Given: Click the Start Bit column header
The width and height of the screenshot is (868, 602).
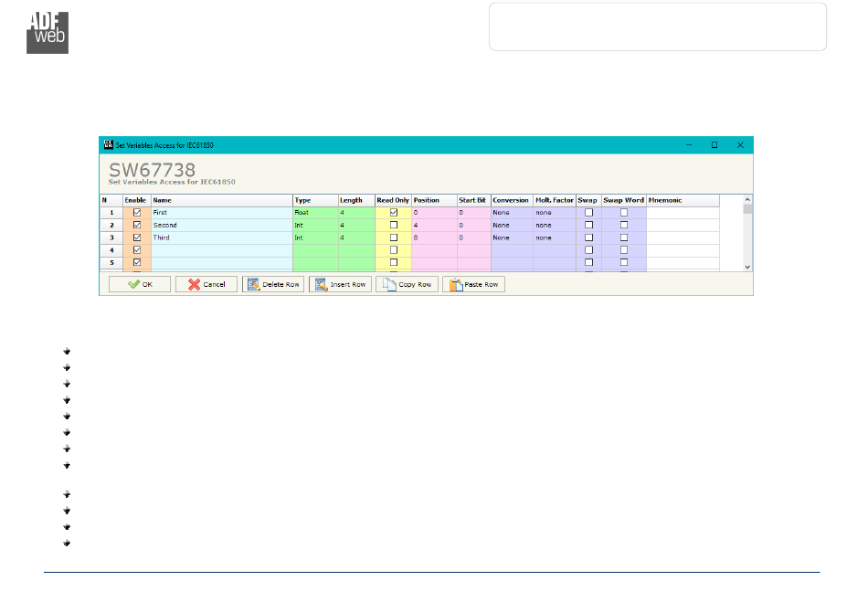Looking at the screenshot, I should click(x=474, y=200).
